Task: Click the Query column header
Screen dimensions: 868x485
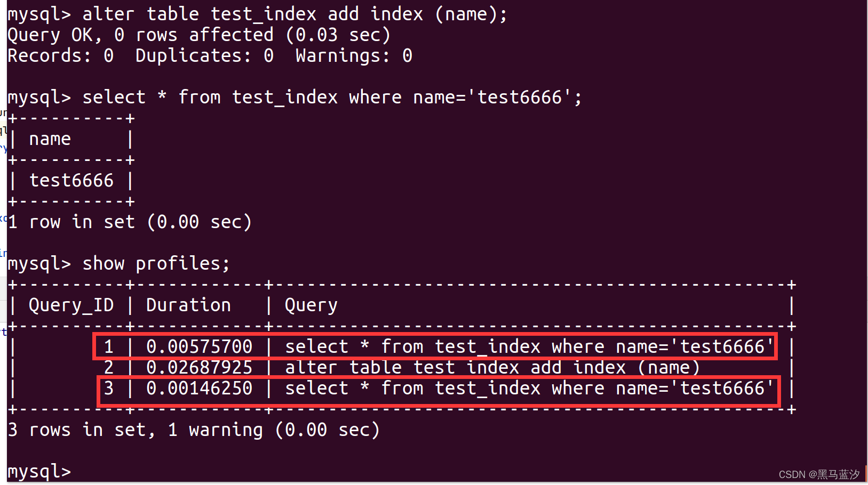Action: [x=311, y=305]
